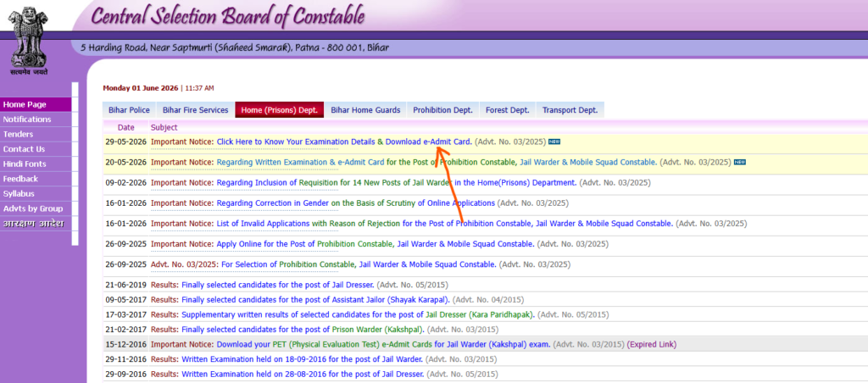
Task: Open Notifications in the sidebar
Action: 36,119
